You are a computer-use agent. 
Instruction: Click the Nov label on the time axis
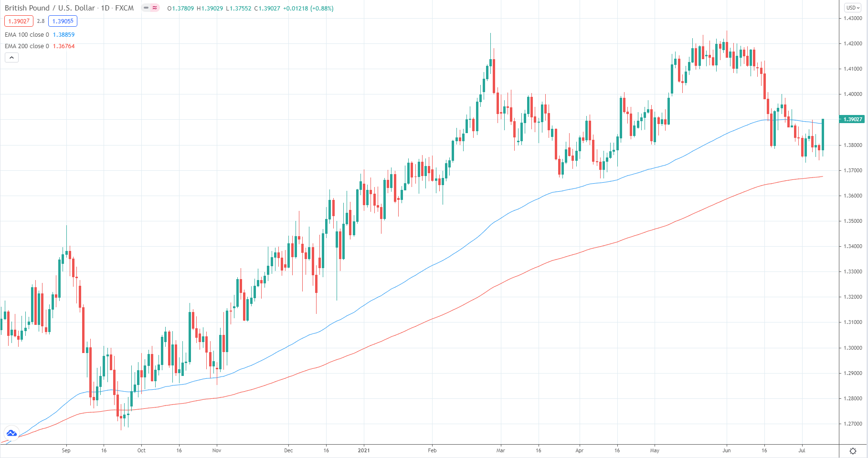click(x=217, y=450)
